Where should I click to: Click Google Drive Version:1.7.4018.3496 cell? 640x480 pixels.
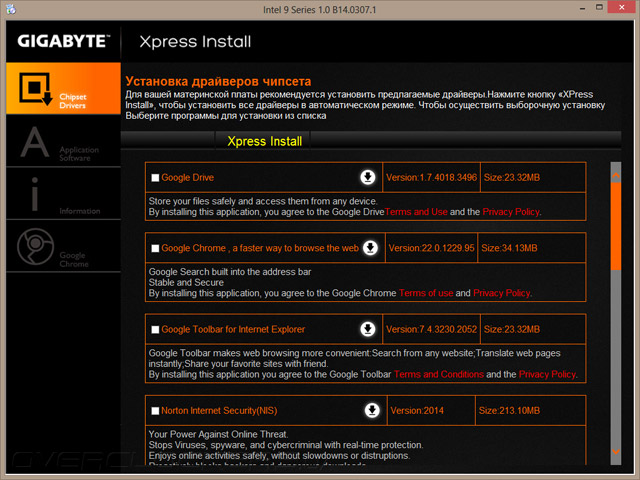coord(431,178)
